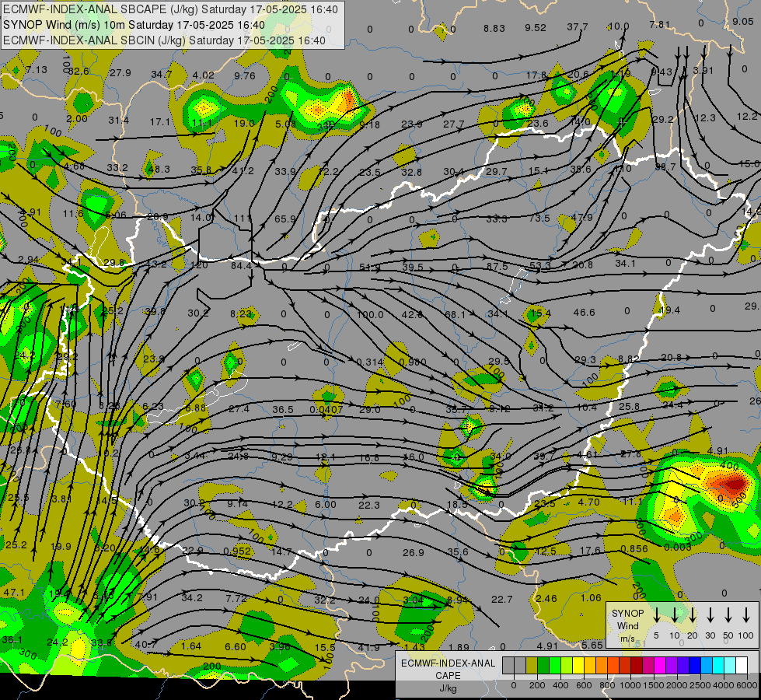Click the 46.6 data value
The width and height of the screenshot is (761, 700).
pos(584,313)
